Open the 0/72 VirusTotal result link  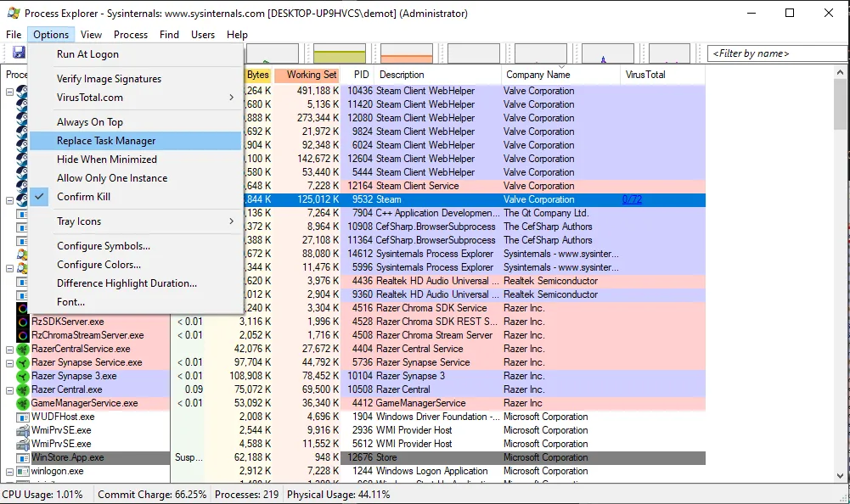pyautogui.click(x=632, y=199)
